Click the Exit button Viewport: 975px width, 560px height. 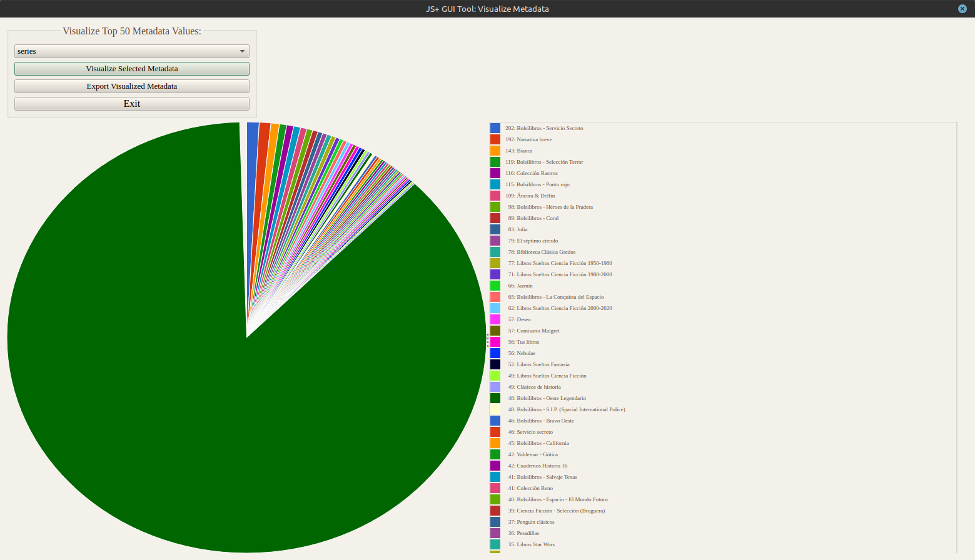click(132, 104)
